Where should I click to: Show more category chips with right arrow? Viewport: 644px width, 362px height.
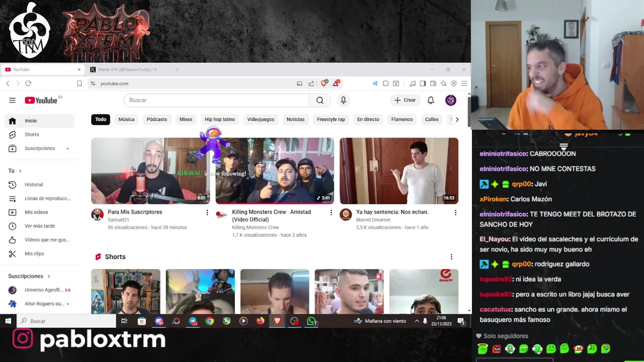457,119
